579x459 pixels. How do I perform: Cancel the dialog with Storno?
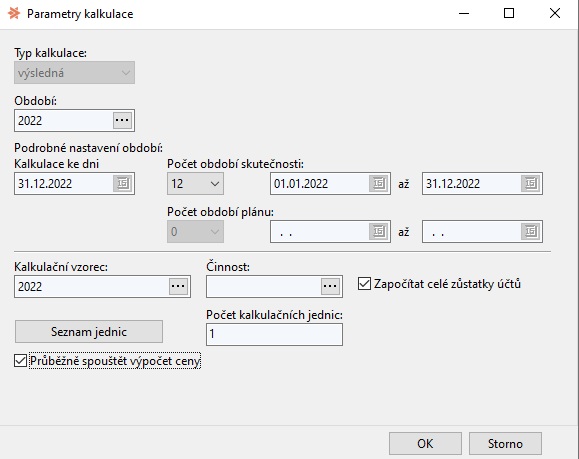tap(505, 443)
